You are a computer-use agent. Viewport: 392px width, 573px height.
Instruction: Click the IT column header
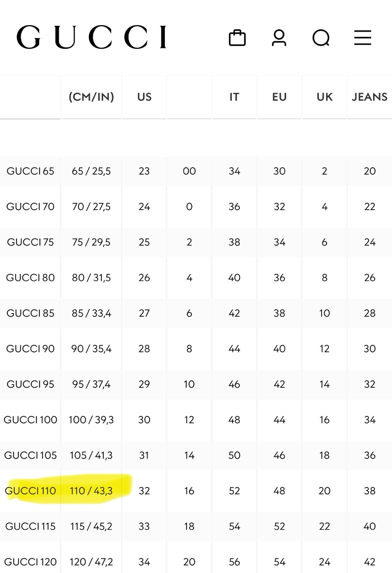(234, 97)
